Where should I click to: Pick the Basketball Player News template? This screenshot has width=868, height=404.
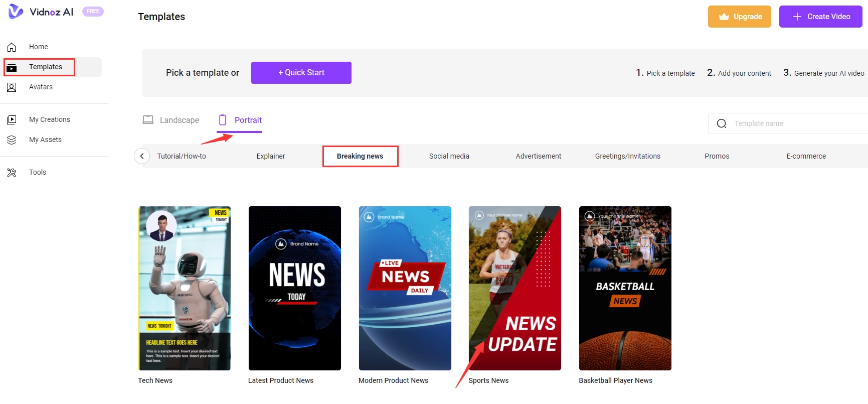[x=625, y=288]
